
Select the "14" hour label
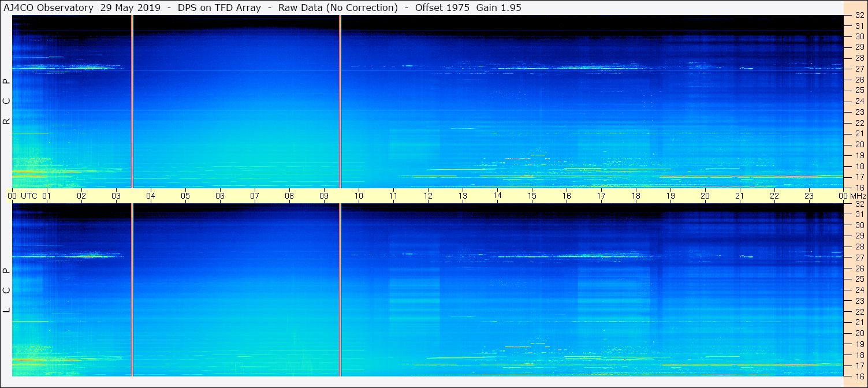[x=497, y=196]
